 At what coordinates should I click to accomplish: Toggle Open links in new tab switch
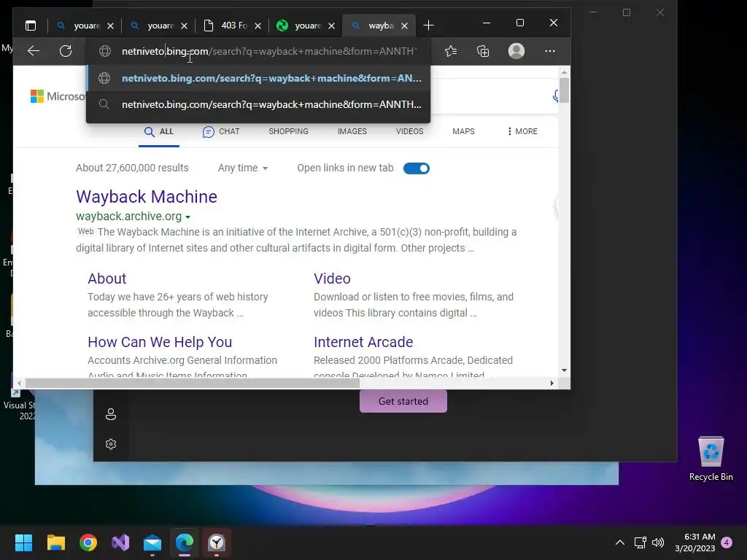(x=417, y=168)
